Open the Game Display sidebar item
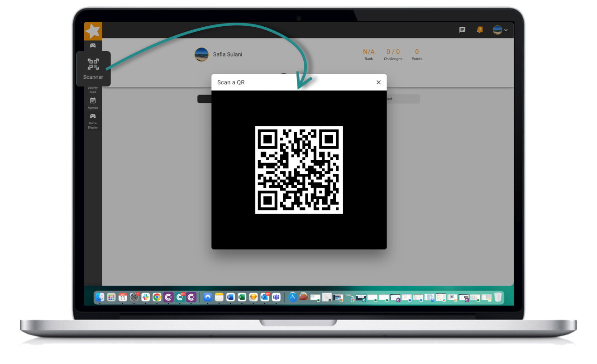597x364 pixels. coord(93,121)
